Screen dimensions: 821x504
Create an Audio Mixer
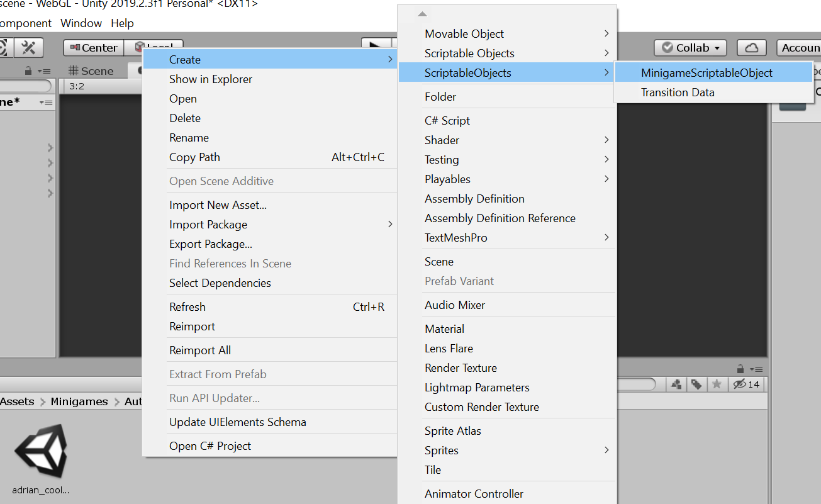508,305
